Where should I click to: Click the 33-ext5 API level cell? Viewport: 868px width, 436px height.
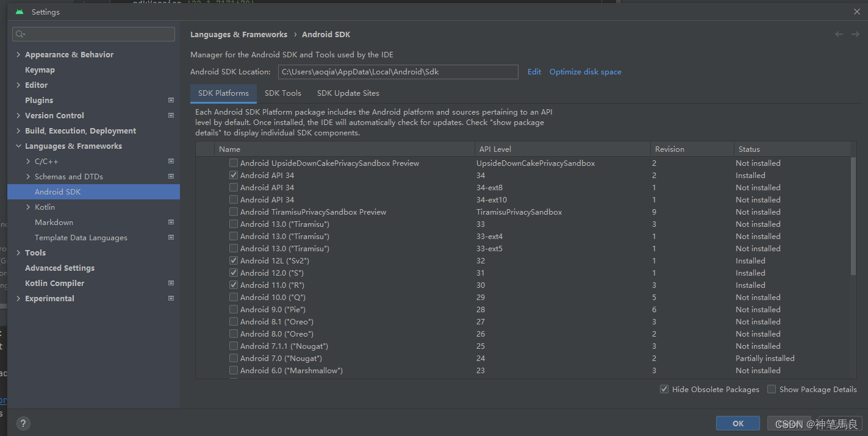tap(489, 248)
